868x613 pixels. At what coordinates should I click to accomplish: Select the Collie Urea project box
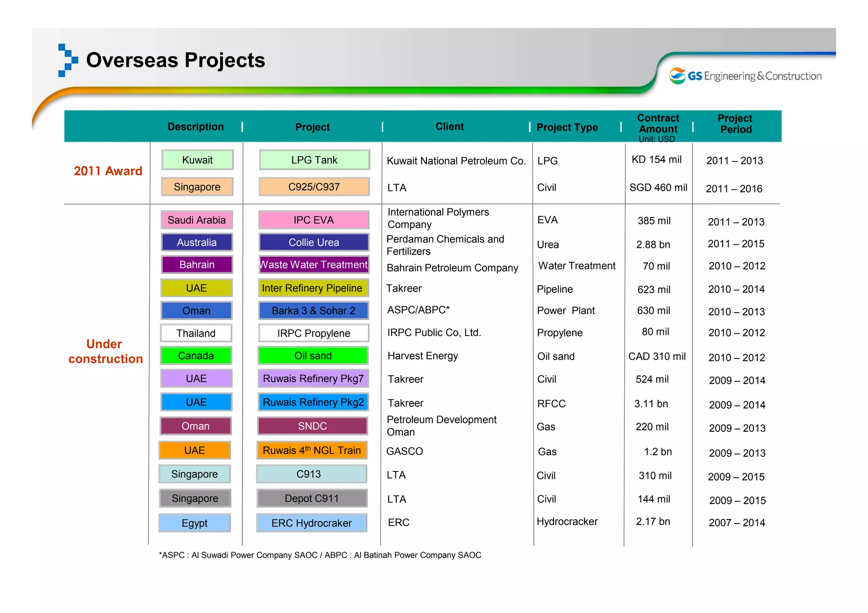314,242
